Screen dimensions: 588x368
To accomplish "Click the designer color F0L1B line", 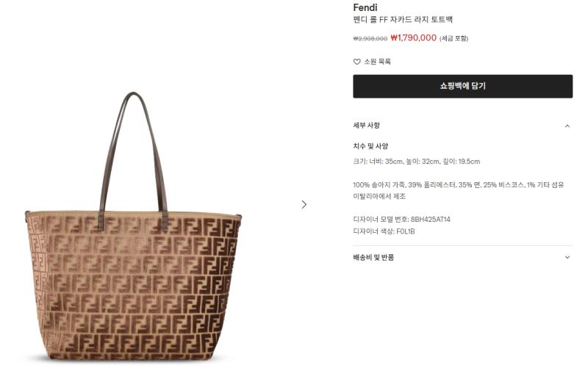I will pos(384,231).
